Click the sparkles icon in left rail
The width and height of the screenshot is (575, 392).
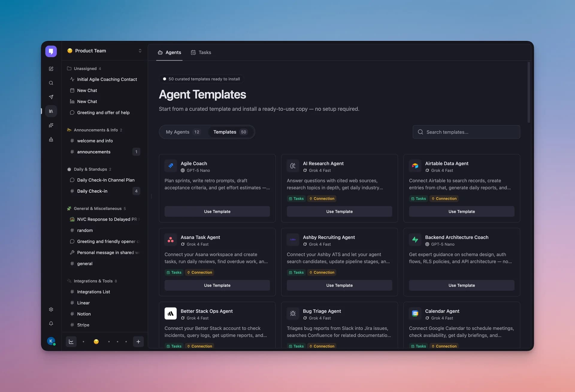click(x=51, y=125)
